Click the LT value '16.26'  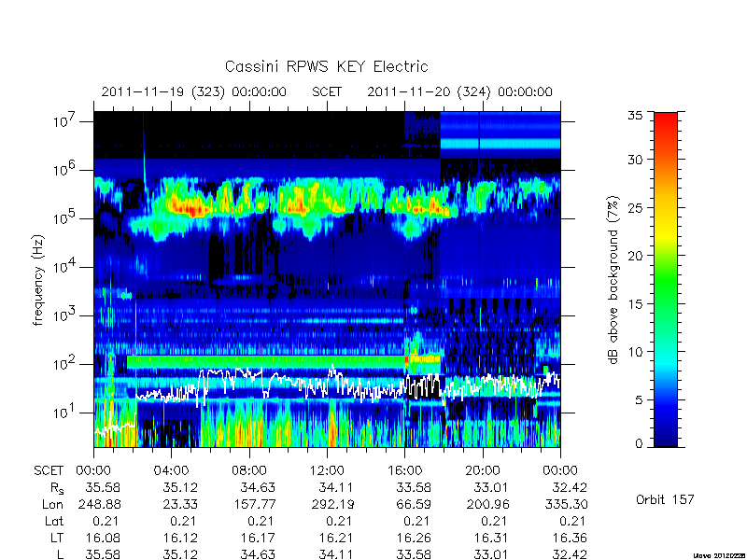point(414,539)
